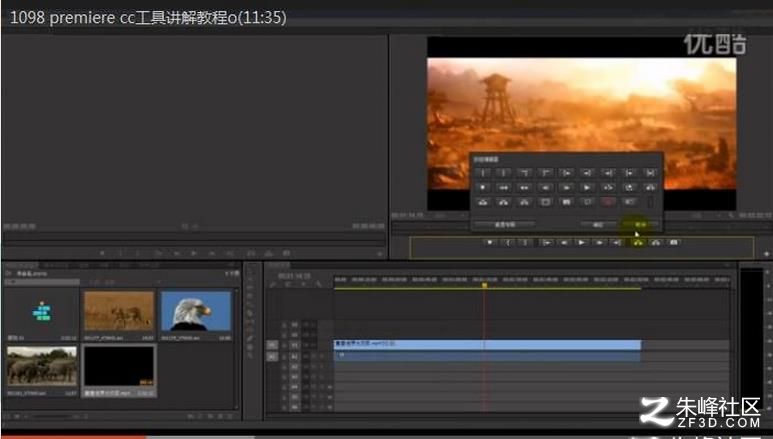Click Reset Layout button in Button Editor
This screenshot has height=439, width=773.
pyautogui.click(x=504, y=224)
